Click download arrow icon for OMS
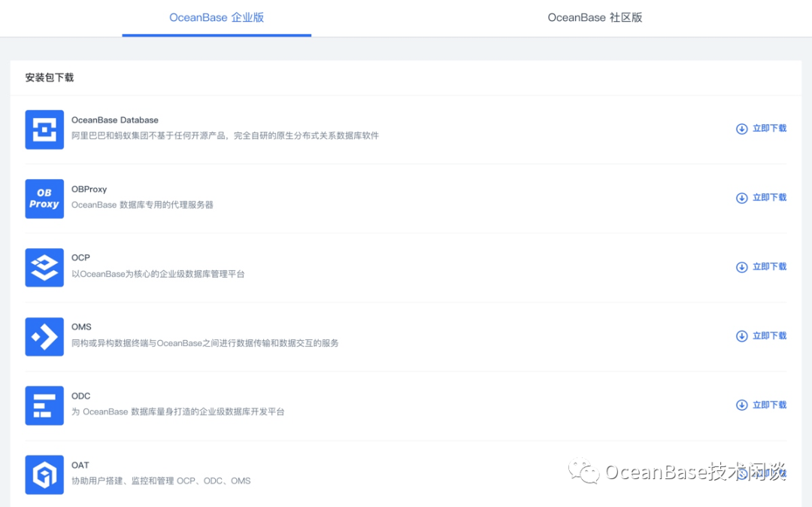This screenshot has width=812, height=507. (x=741, y=335)
